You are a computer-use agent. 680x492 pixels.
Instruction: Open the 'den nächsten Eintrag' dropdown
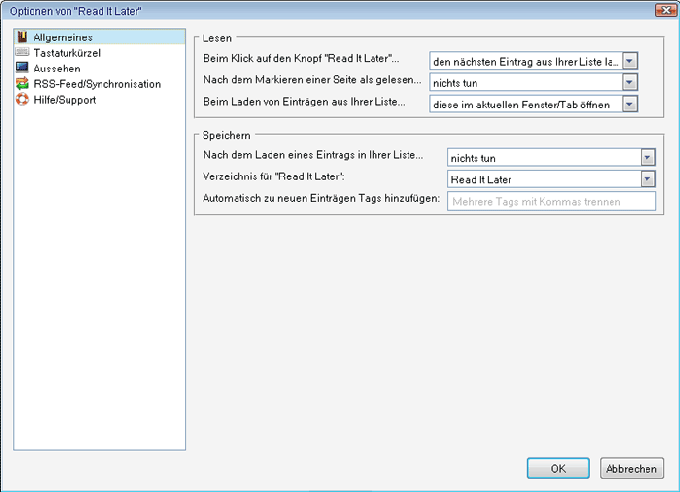[x=533, y=61]
